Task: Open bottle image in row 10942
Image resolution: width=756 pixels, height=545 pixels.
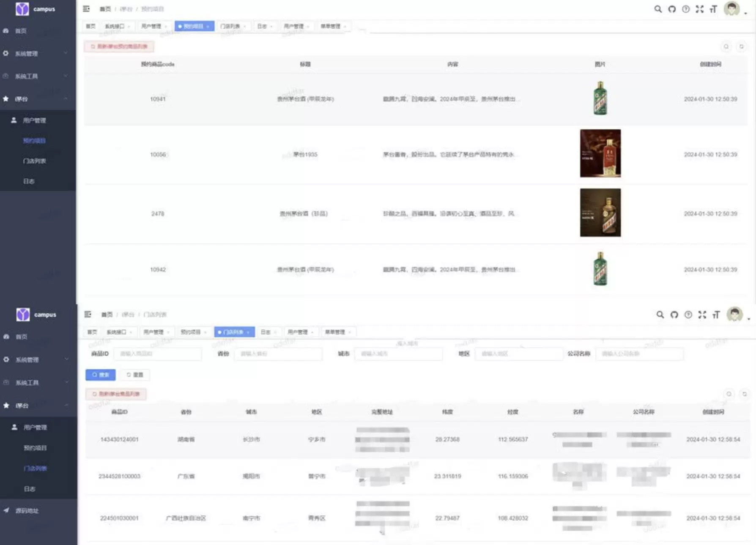Action: [x=600, y=269]
